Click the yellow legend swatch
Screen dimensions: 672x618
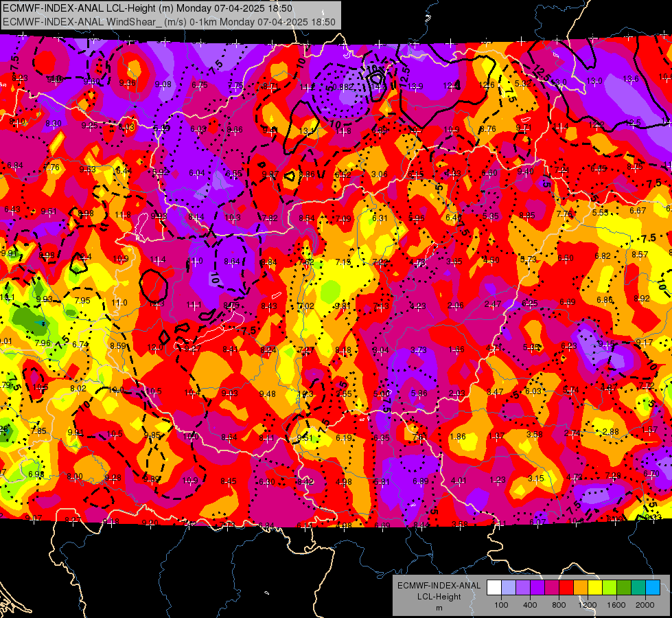(x=595, y=588)
